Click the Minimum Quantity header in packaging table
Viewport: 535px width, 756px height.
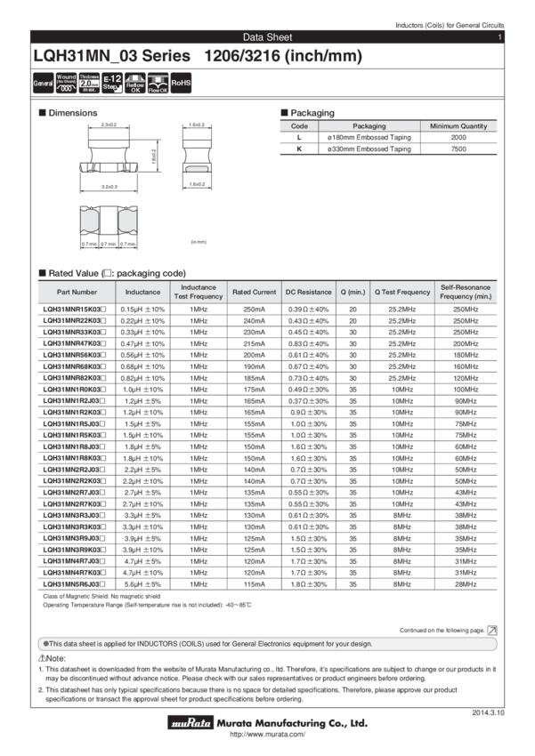pyautogui.click(x=459, y=126)
